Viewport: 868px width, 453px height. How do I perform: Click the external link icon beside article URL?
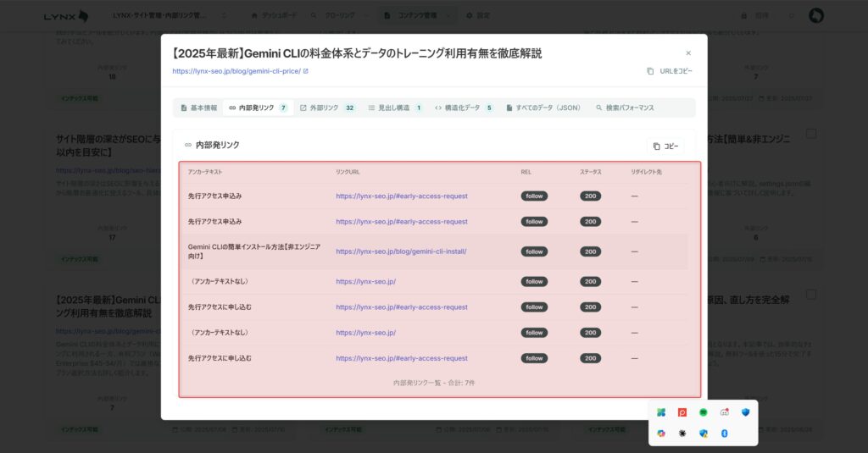tap(306, 71)
